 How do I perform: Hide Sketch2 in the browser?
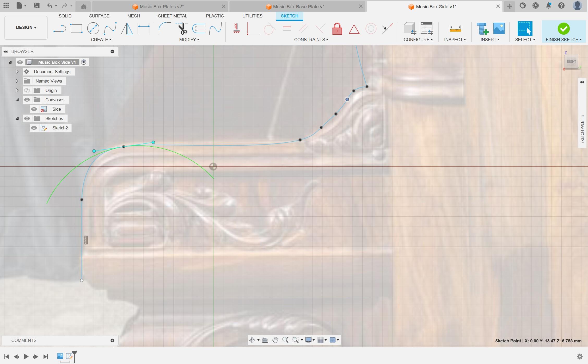[34, 128]
